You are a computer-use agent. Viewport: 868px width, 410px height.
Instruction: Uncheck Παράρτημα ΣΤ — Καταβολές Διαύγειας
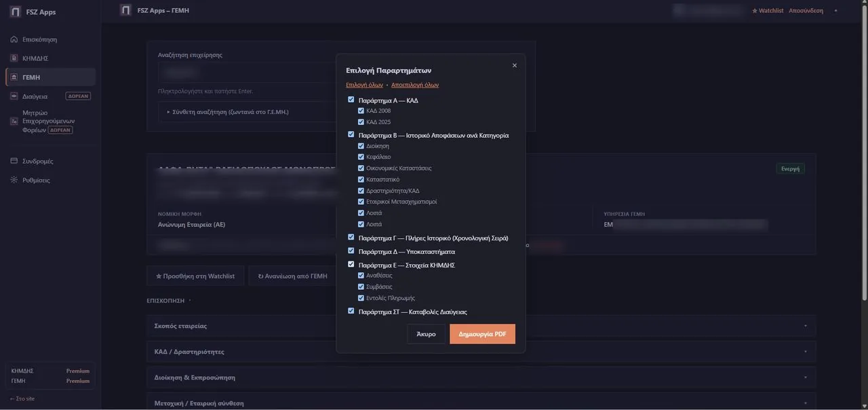click(x=351, y=311)
